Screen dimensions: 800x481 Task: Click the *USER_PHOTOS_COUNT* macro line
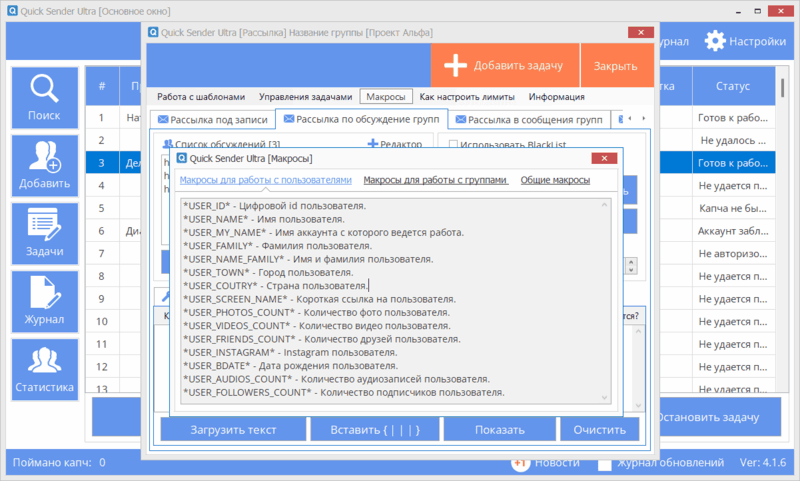coord(316,312)
